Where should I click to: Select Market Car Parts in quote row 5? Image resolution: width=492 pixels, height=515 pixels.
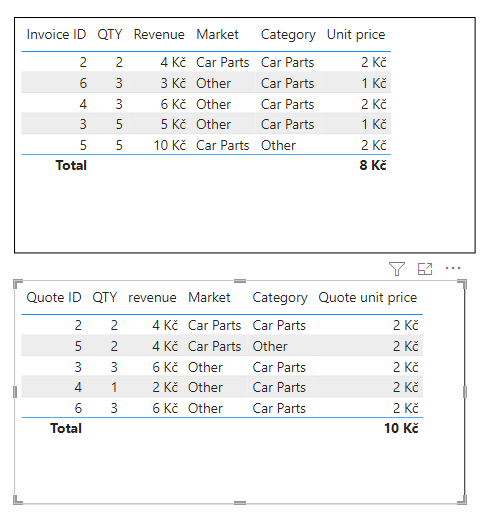[215, 346]
